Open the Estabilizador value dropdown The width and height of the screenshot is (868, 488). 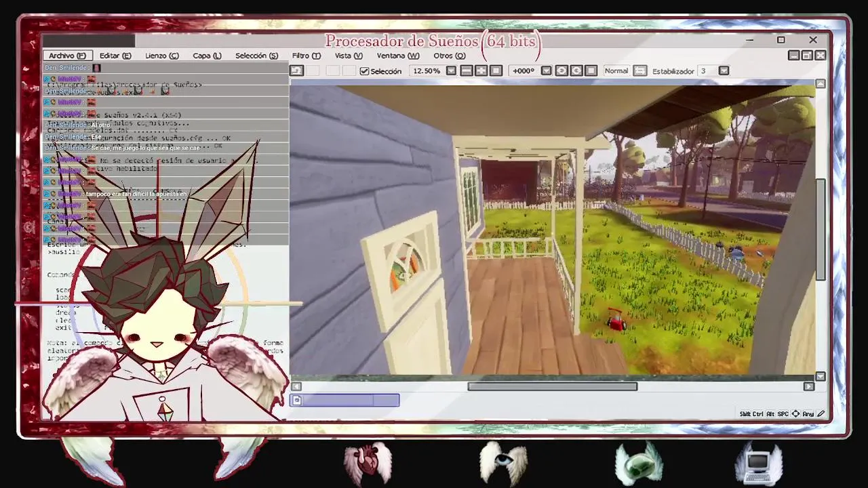(x=724, y=70)
